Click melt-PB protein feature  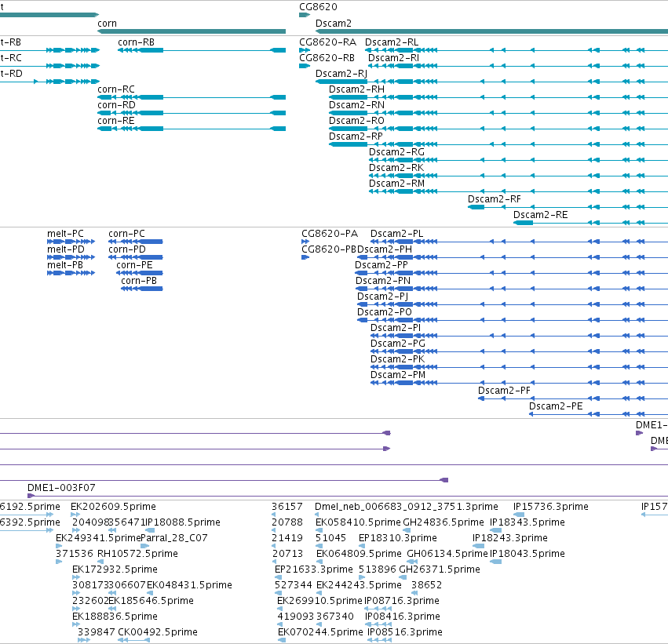(x=65, y=266)
